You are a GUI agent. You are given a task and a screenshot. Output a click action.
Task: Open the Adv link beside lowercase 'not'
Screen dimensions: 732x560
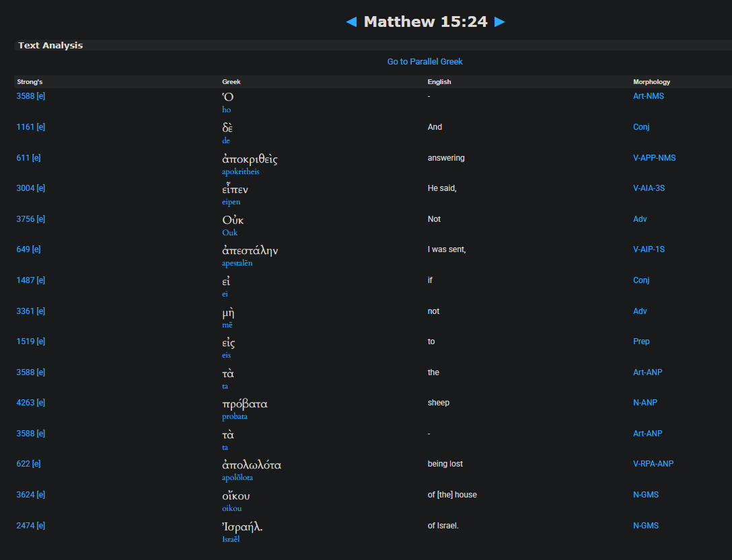tap(640, 311)
